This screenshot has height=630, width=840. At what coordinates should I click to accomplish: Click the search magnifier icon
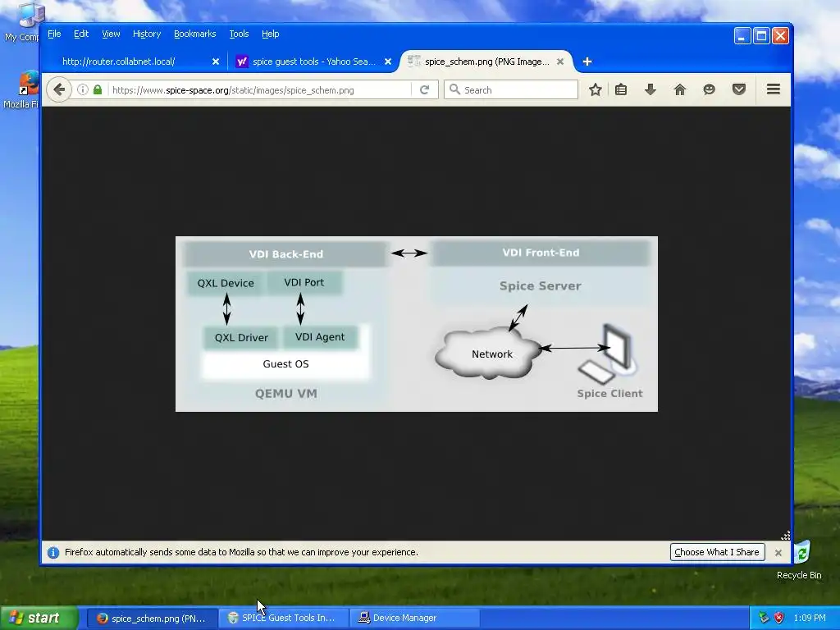454,89
